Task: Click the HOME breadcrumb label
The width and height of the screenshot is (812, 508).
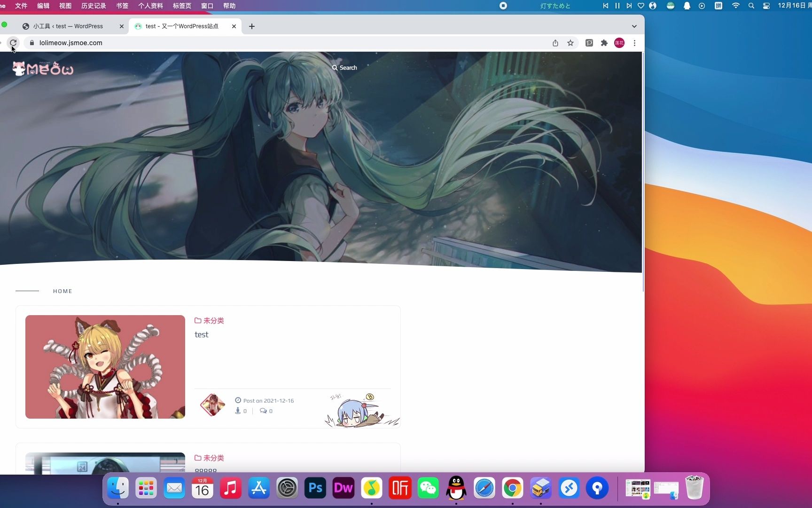Action: tap(62, 291)
